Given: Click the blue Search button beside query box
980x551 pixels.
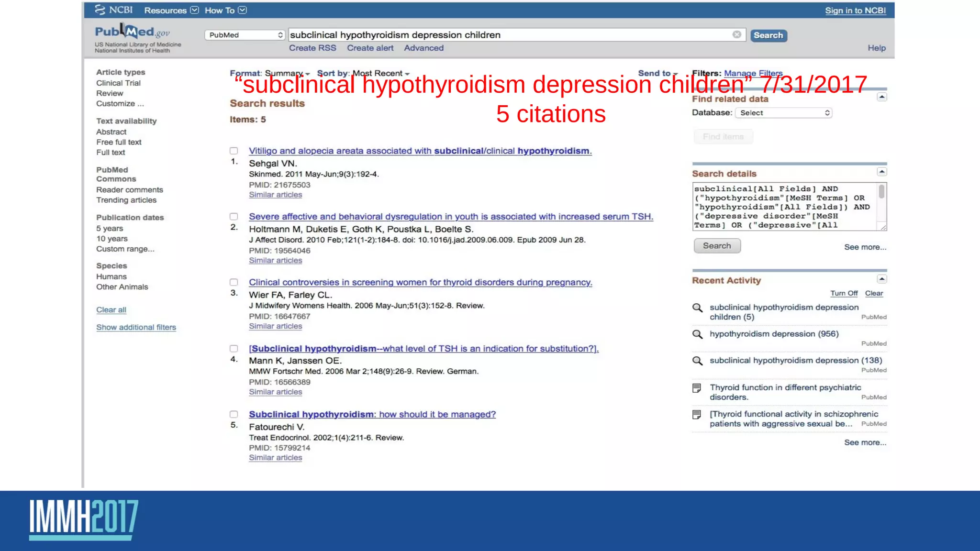Looking at the screenshot, I should 768,35.
